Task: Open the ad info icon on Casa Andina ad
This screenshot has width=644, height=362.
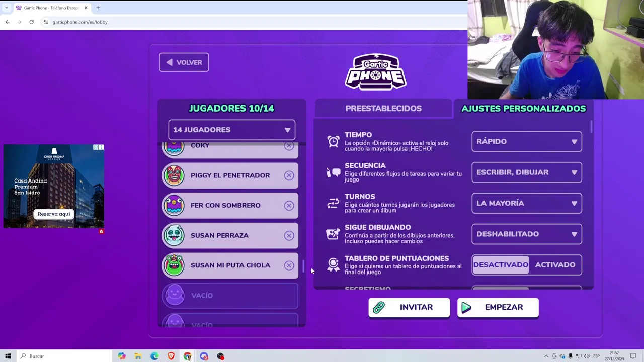Action: coord(96,147)
